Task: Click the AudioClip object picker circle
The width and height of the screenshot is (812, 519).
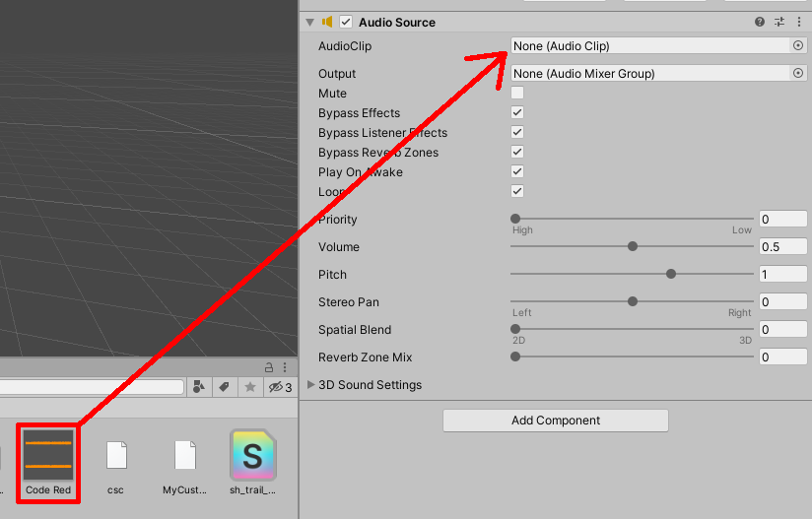Action: click(798, 45)
